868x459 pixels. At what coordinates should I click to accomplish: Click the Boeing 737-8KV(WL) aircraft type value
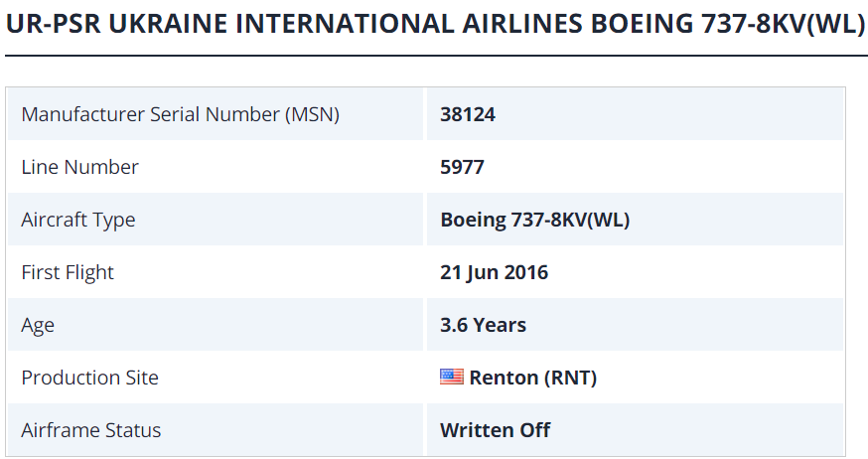[x=534, y=220]
